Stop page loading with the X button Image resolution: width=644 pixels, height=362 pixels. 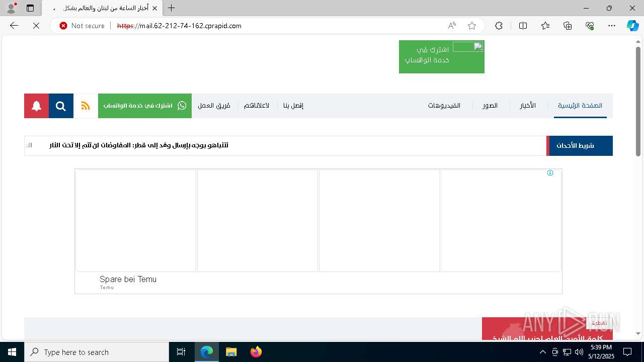(36, 26)
